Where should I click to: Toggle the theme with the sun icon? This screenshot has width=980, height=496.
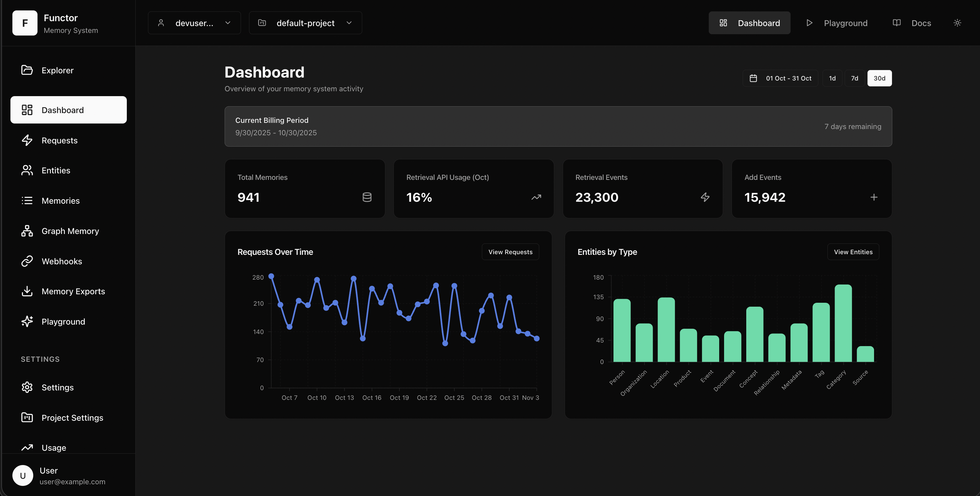(957, 22)
